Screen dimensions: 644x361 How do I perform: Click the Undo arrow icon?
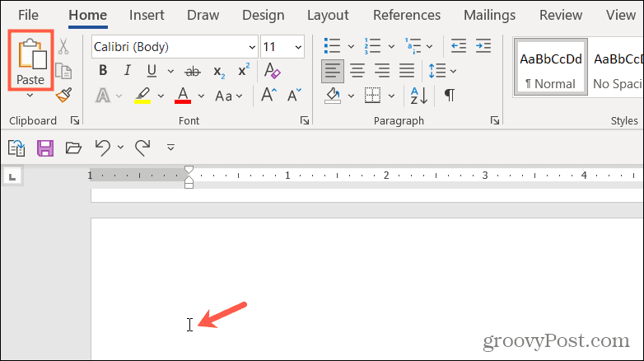pyautogui.click(x=103, y=148)
